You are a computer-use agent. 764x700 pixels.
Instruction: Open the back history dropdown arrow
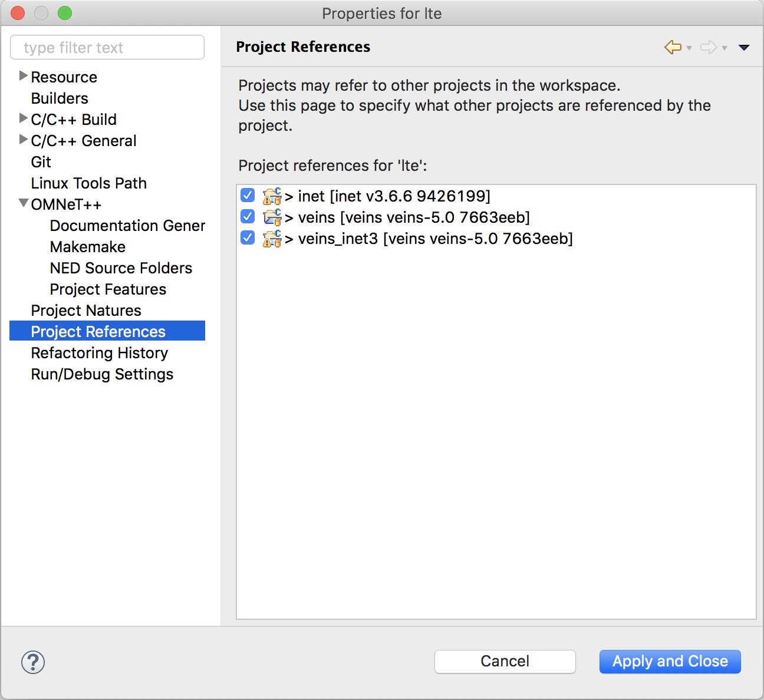(x=689, y=48)
